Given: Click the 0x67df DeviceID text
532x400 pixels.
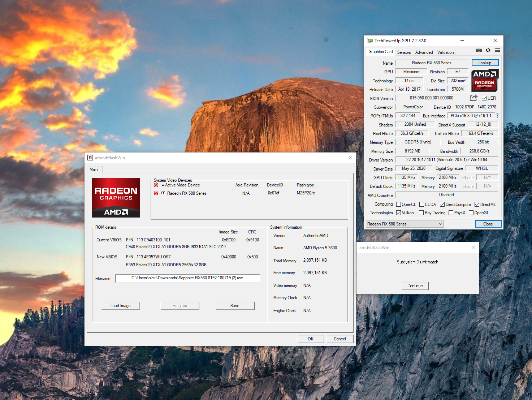Looking at the screenshot, I should tap(273, 193).
